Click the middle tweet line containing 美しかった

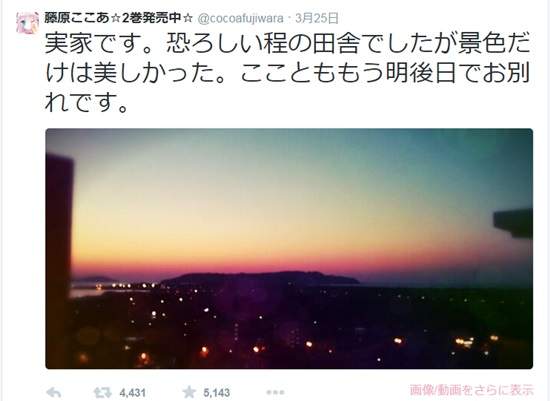pyautogui.click(x=288, y=73)
